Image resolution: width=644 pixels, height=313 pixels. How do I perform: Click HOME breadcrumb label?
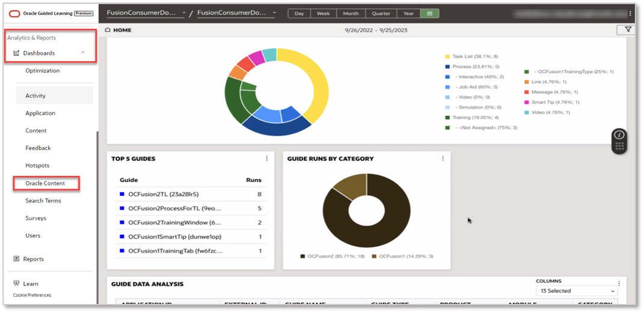tap(123, 30)
